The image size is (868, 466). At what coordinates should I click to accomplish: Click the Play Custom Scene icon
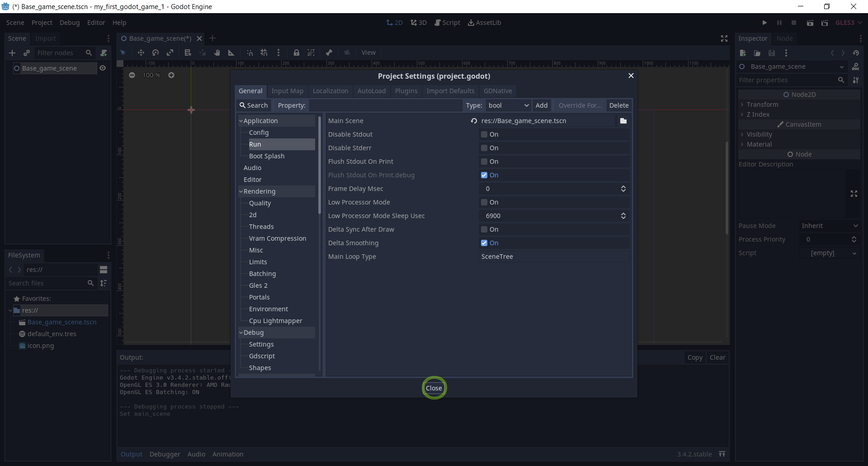pyautogui.click(x=825, y=23)
